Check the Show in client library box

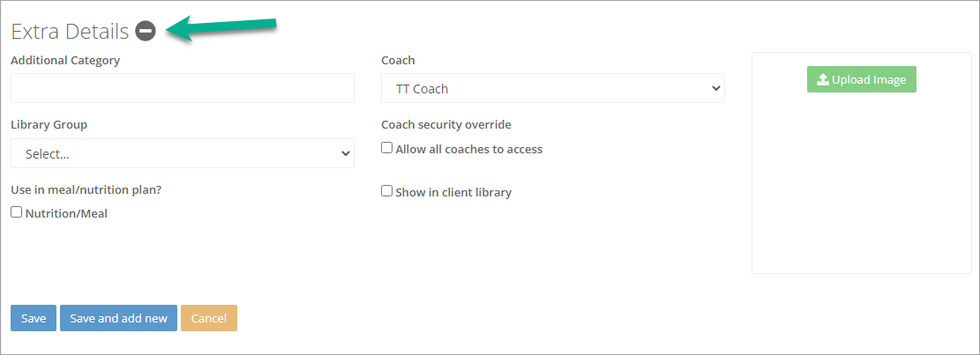pyautogui.click(x=387, y=191)
